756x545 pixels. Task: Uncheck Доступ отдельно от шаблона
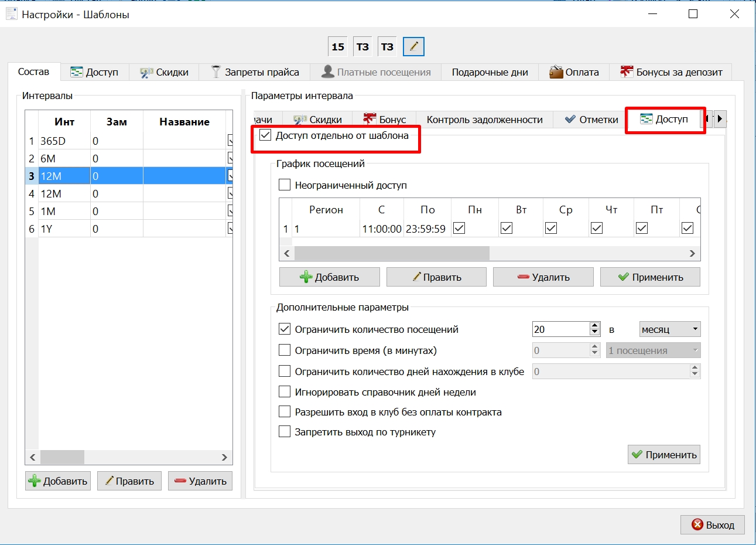point(265,135)
